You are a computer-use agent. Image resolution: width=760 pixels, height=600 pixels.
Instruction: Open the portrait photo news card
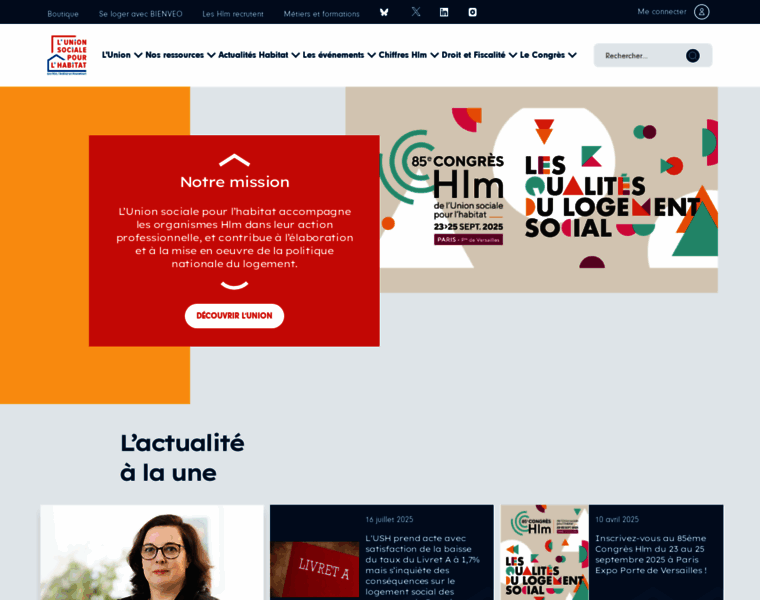pos(152,553)
